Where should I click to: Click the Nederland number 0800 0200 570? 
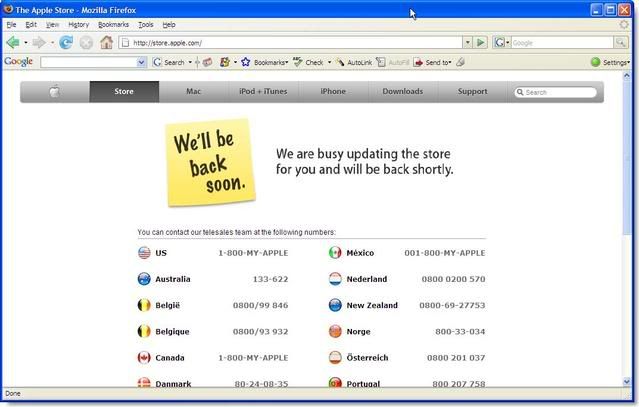453,279
